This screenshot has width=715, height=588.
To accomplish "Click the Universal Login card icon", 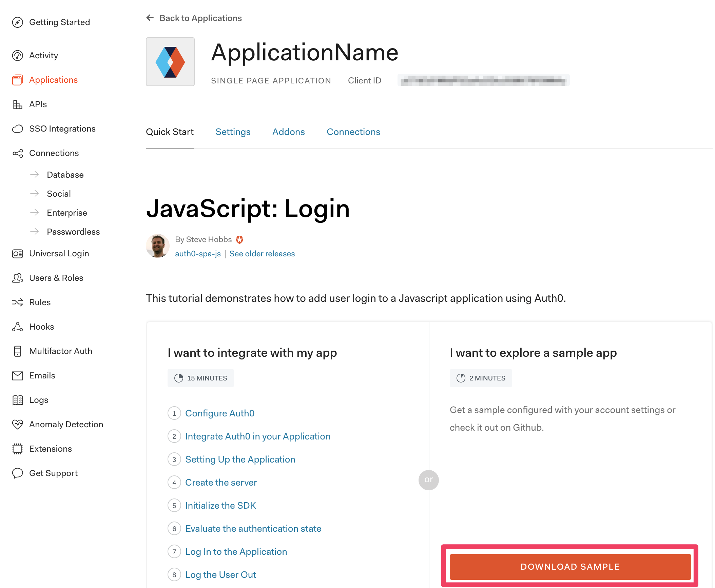I will [17, 254].
